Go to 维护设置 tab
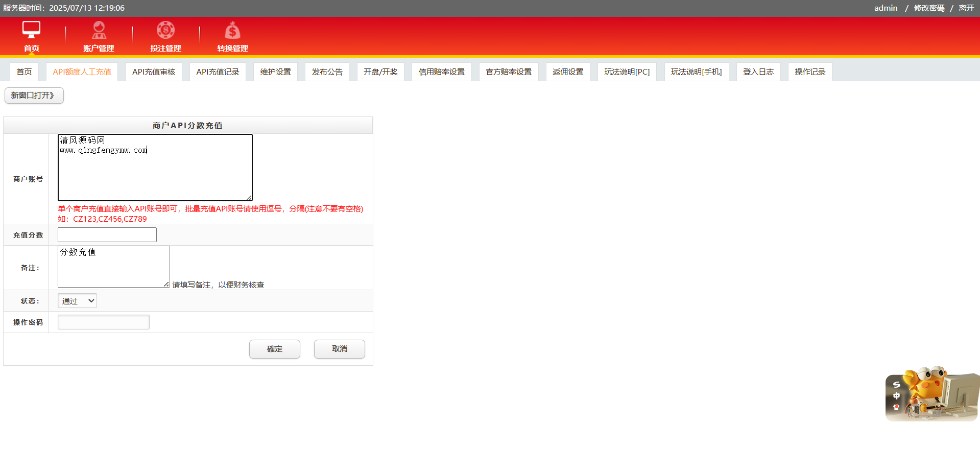980x472 pixels. click(x=275, y=72)
